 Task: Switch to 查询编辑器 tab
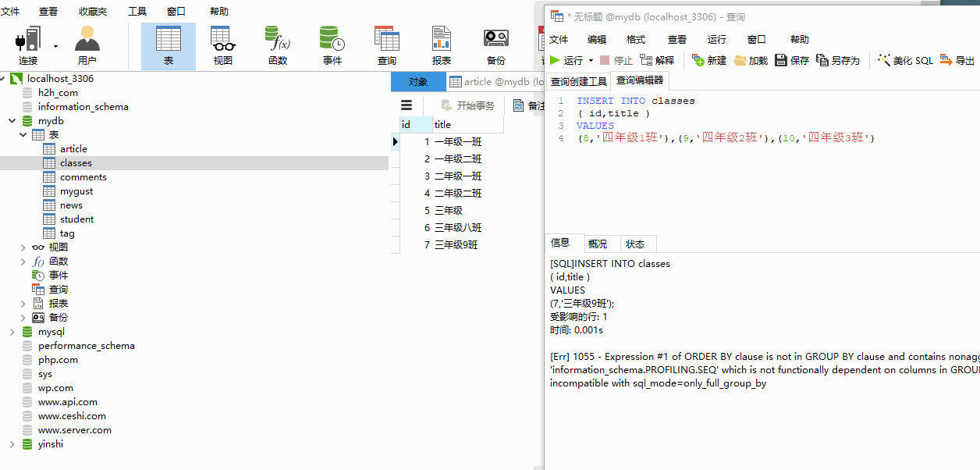pyautogui.click(x=640, y=80)
